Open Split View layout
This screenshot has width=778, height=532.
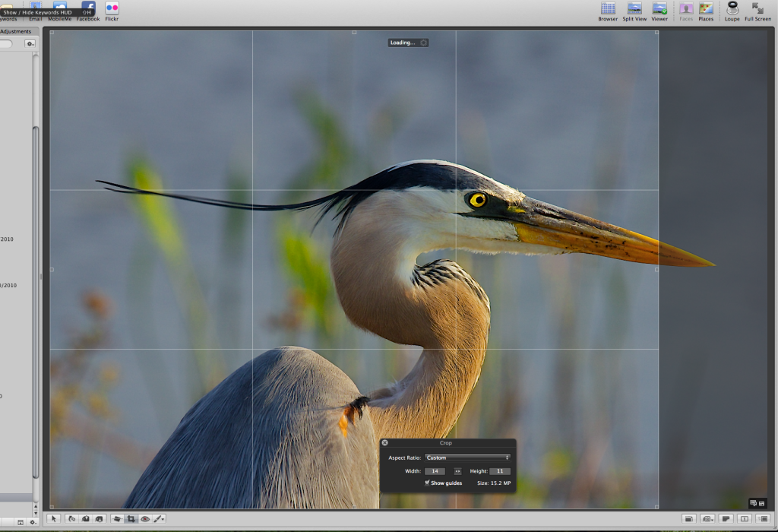(634, 9)
